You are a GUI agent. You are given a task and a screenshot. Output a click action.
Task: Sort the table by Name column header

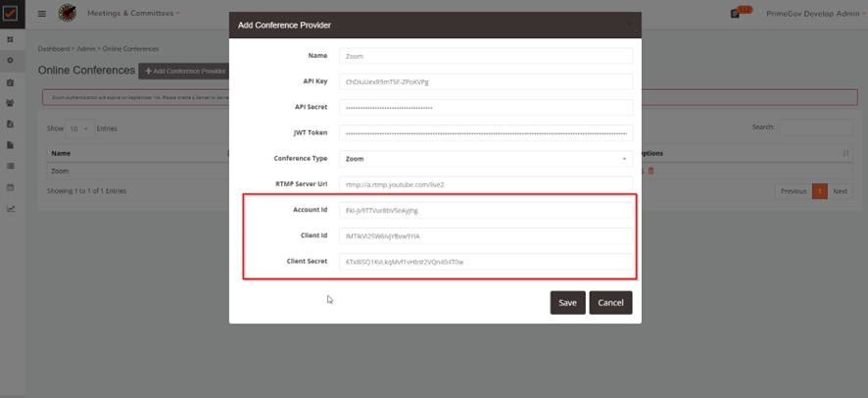pos(138,153)
